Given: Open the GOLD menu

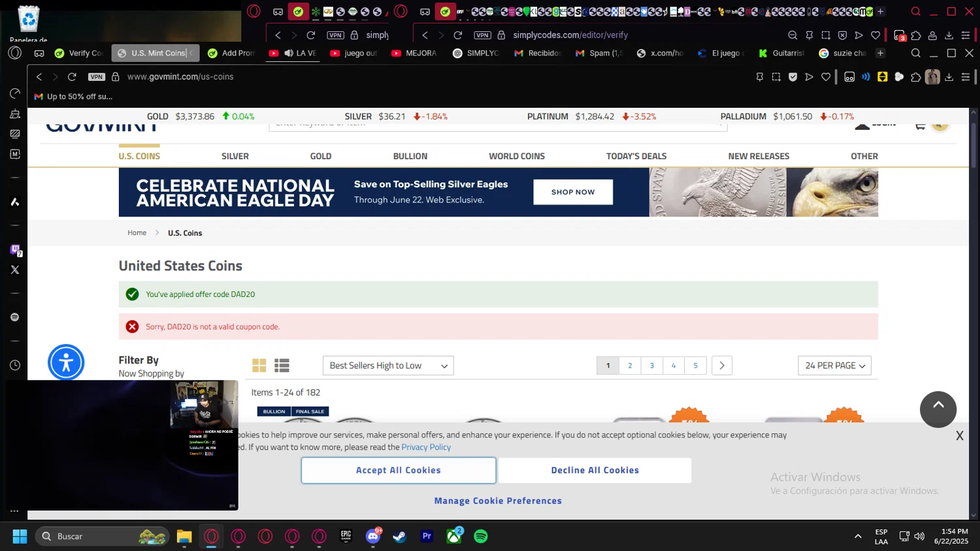Looking at the screenshot, I should coord(321,156).
